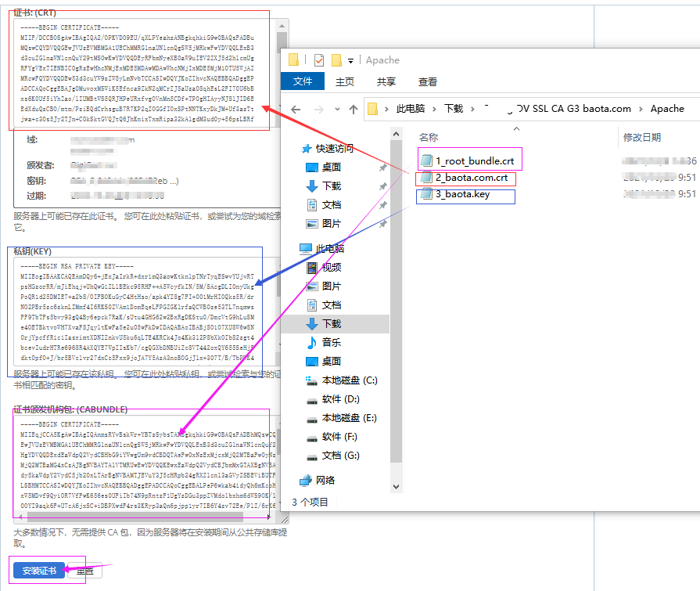The height and width of the screenshot is (591, 700).
Task: Open the 文件 ribbon tab
Action: [x=303, y=81]
